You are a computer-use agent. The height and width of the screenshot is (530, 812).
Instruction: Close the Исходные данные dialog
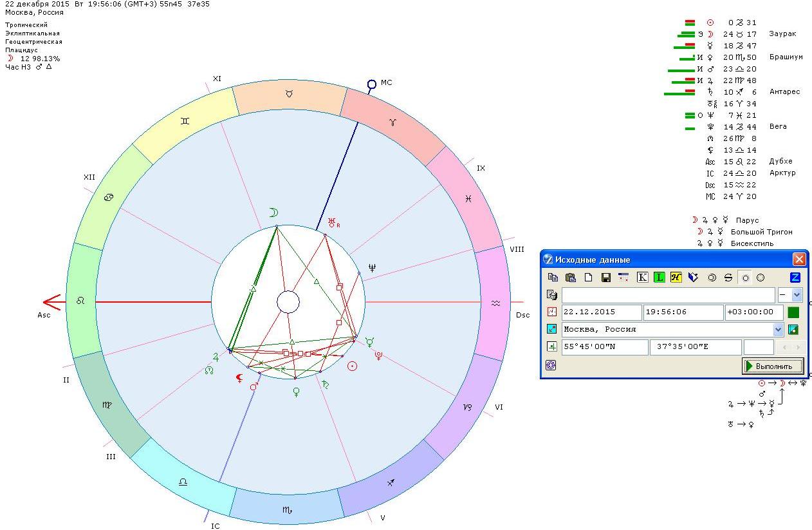[x=798, y=260]
